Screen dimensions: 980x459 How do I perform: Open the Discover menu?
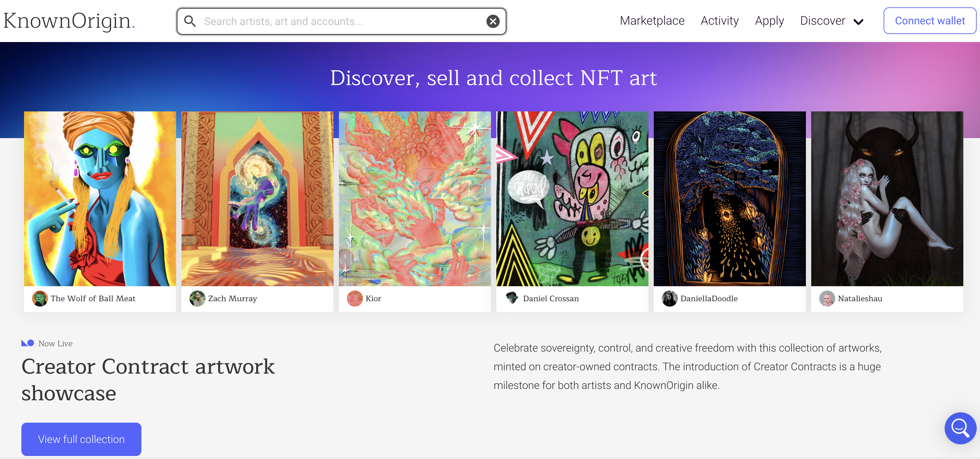pyautogui.click(x=823, y=21)
